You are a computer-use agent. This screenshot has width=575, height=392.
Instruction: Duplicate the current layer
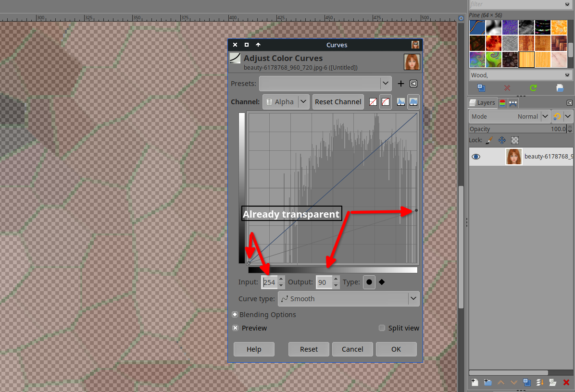coord(527,382)
